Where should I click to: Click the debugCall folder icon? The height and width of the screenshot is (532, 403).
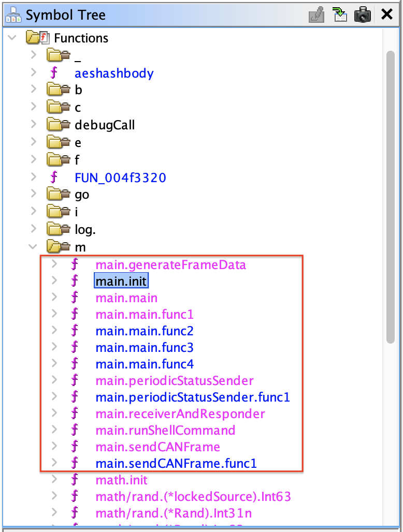coord(59,125)
